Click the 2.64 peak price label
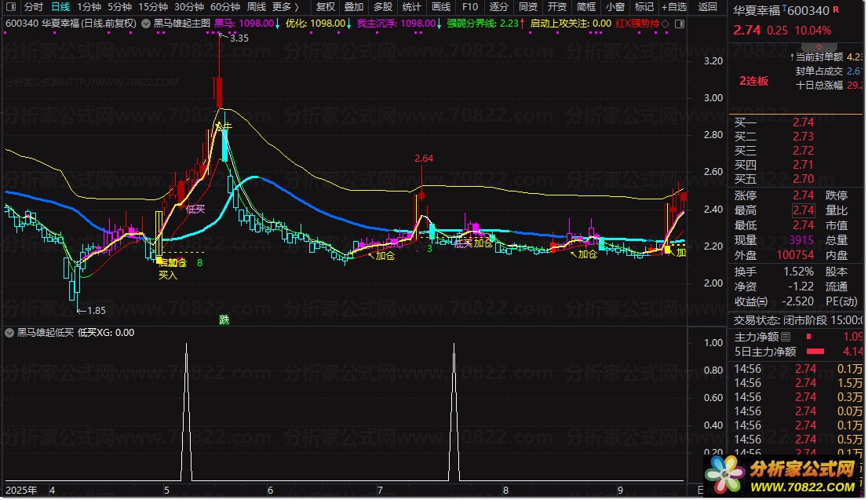868x500 pixels. click(x=424, y=159)
